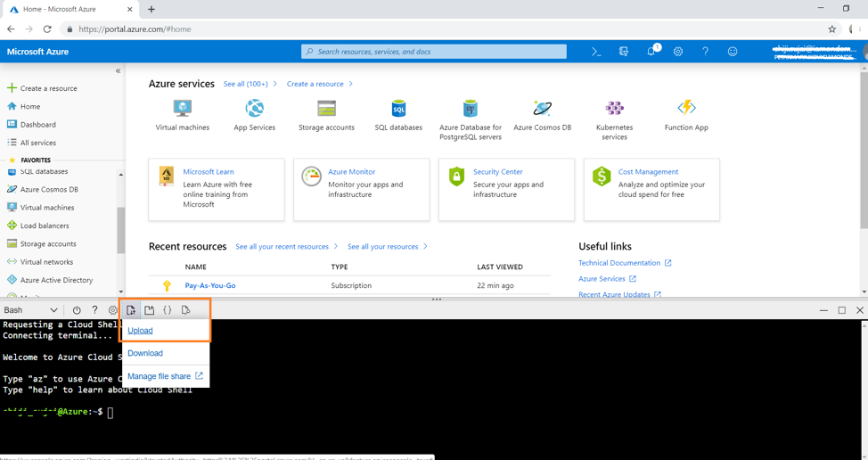
Task: Open the Kubernetes services icon
Action: pos(614,109)
